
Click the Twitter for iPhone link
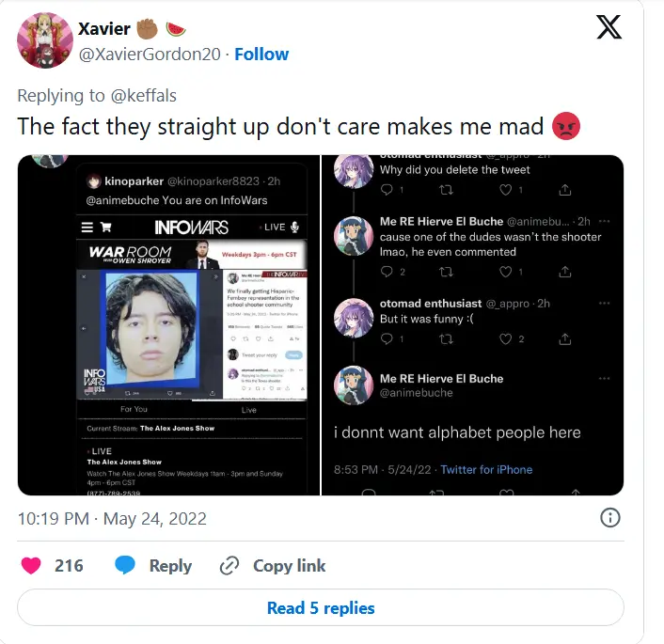point(486,469)
